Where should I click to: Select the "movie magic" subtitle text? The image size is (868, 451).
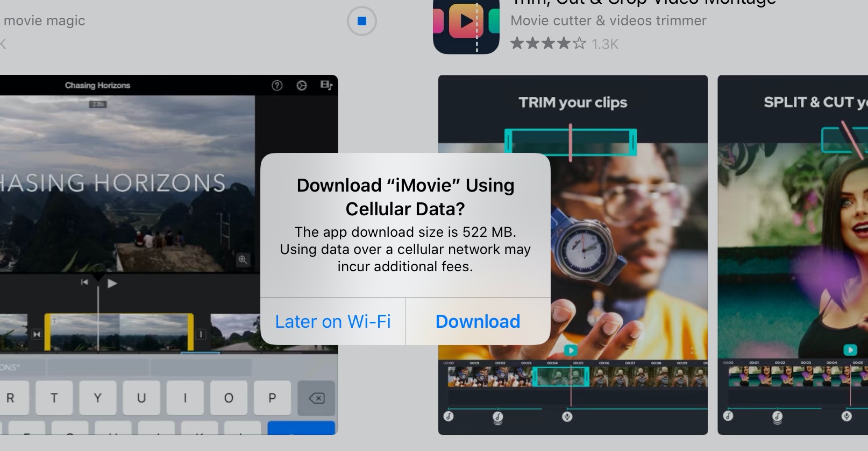click(x=44, y=20)
